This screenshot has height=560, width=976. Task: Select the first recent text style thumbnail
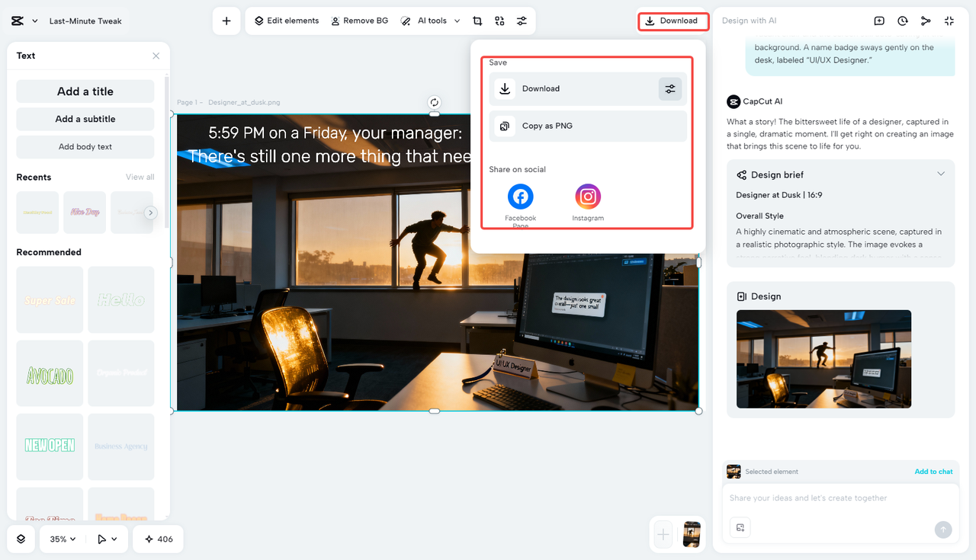pos(37,213)
